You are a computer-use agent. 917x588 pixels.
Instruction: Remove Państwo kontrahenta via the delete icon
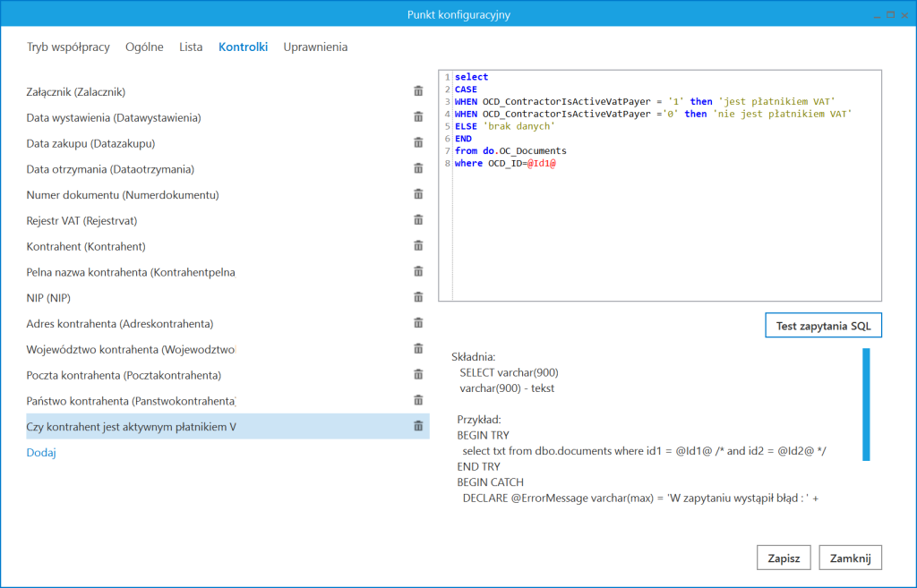(x=417, y=401)
